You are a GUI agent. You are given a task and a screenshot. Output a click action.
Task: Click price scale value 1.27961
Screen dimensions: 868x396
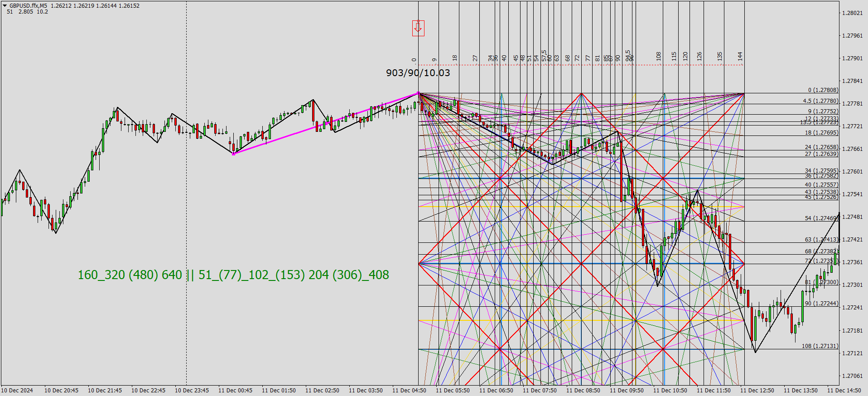tap(853, 36)
